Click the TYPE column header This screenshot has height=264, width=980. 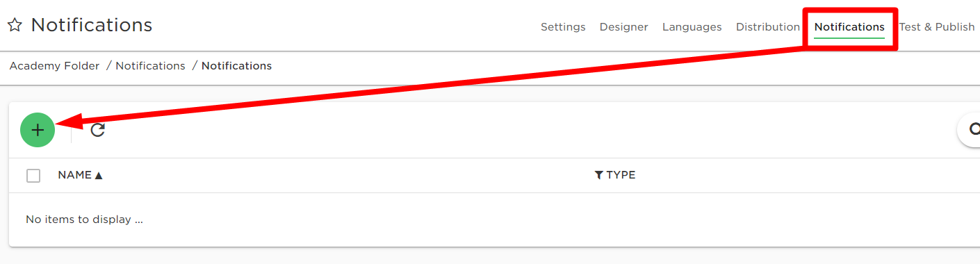pyautogui.click(x=621, y=175)
